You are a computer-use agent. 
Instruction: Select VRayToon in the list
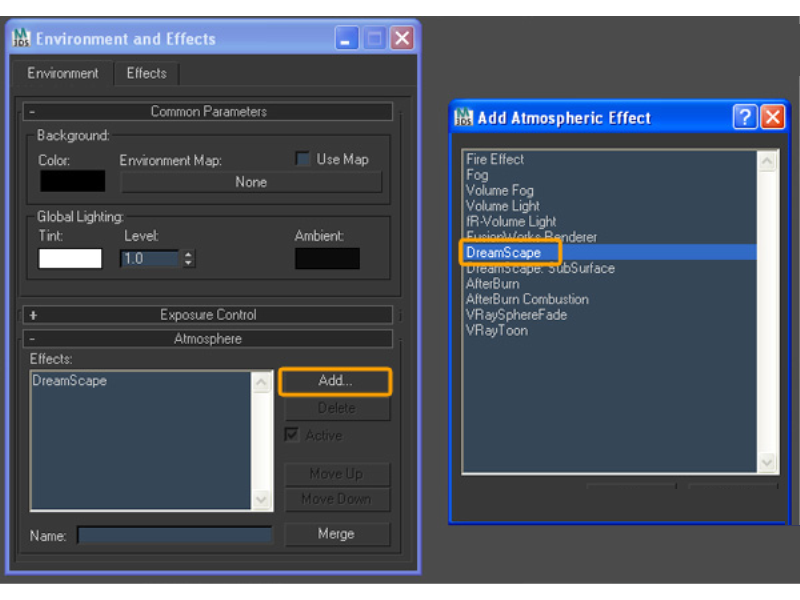pos(496,331)
